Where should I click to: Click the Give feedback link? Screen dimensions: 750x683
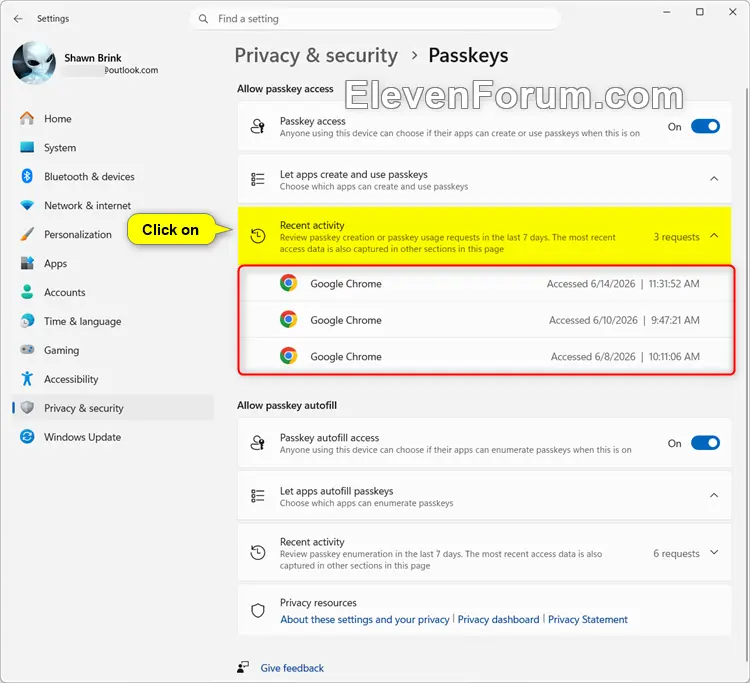tap(292, 668)
